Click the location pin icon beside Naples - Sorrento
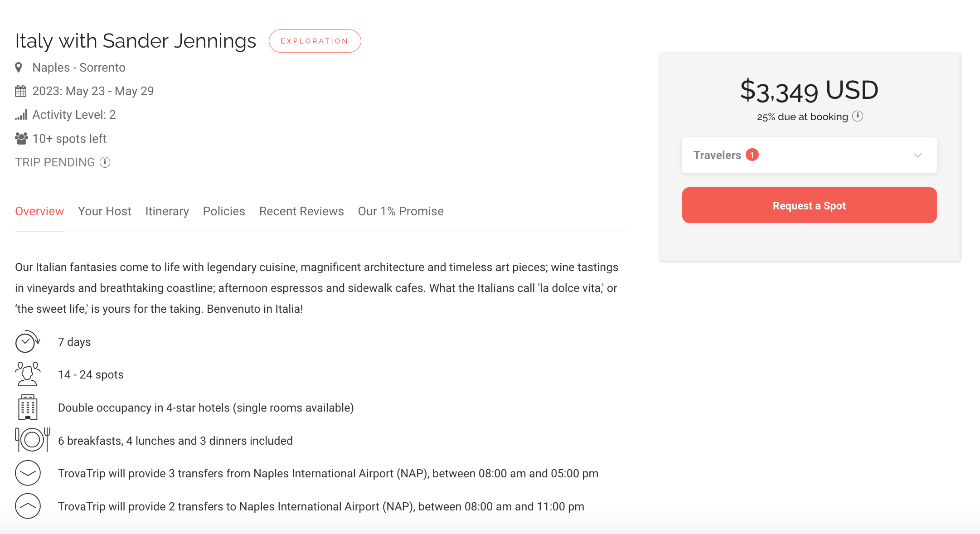 (x=19, y=68)
